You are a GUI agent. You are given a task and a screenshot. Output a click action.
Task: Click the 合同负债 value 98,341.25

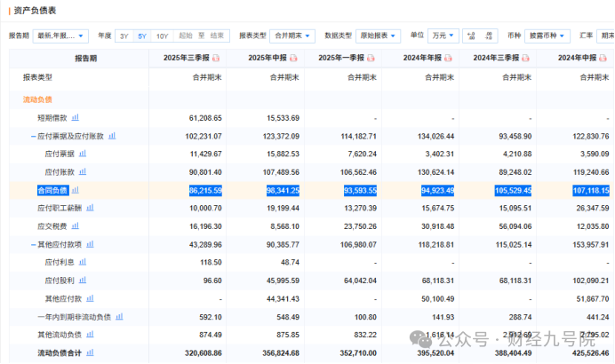(x=283, y=191)
